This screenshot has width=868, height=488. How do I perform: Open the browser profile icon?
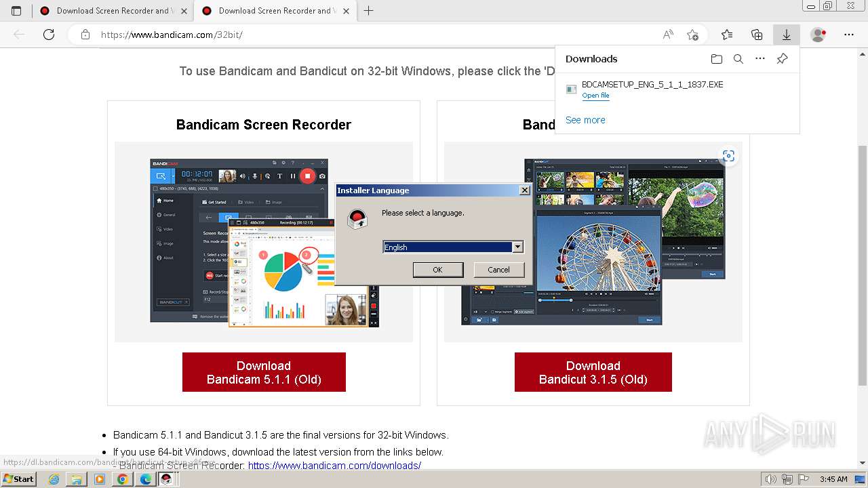(x=818, y=35)
